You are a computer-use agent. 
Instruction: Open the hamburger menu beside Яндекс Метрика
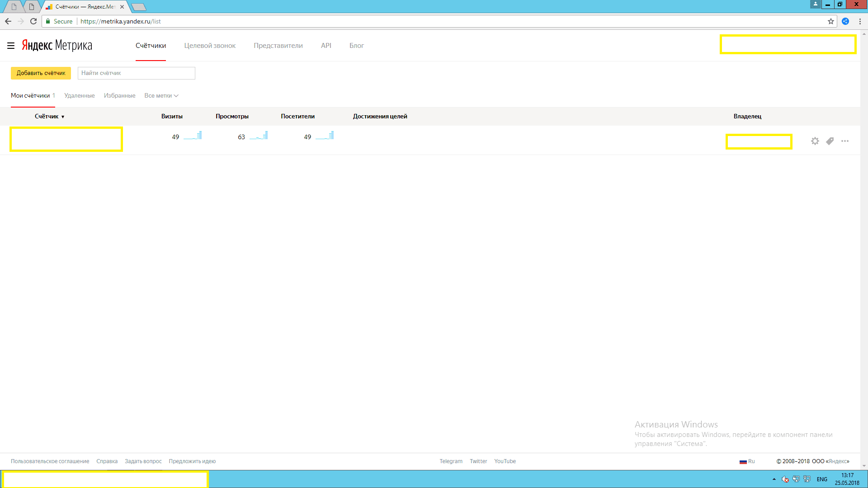point(11,46)
